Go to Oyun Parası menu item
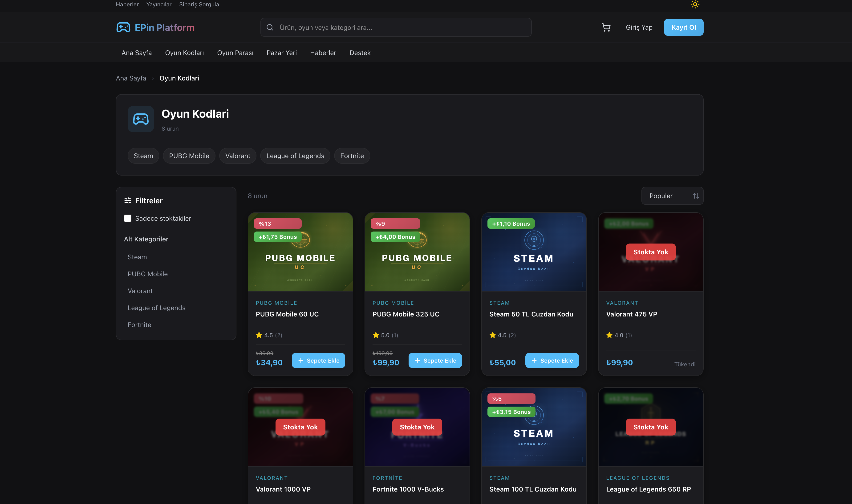 [235, 53]
